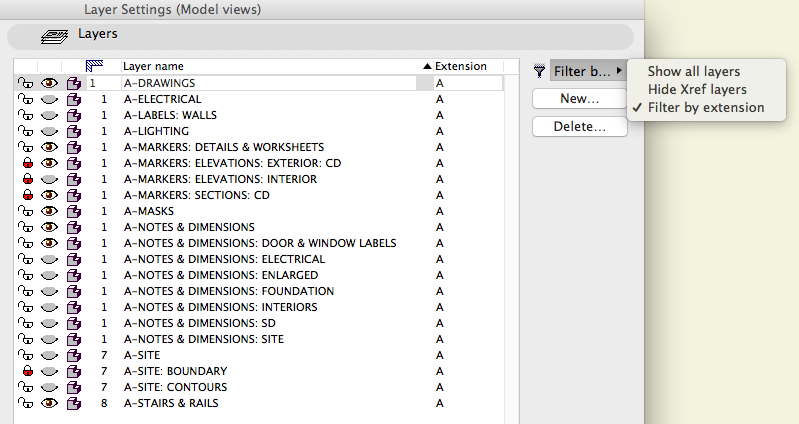Toggle wireframe icon on A-MASKS layer
The height and width of the screenshot is (424, 799).
[73, 211]
